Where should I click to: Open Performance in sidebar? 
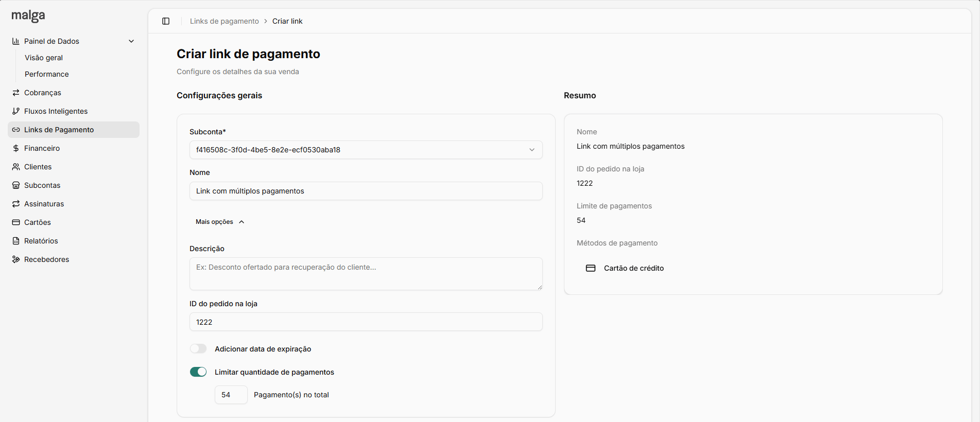47,74
